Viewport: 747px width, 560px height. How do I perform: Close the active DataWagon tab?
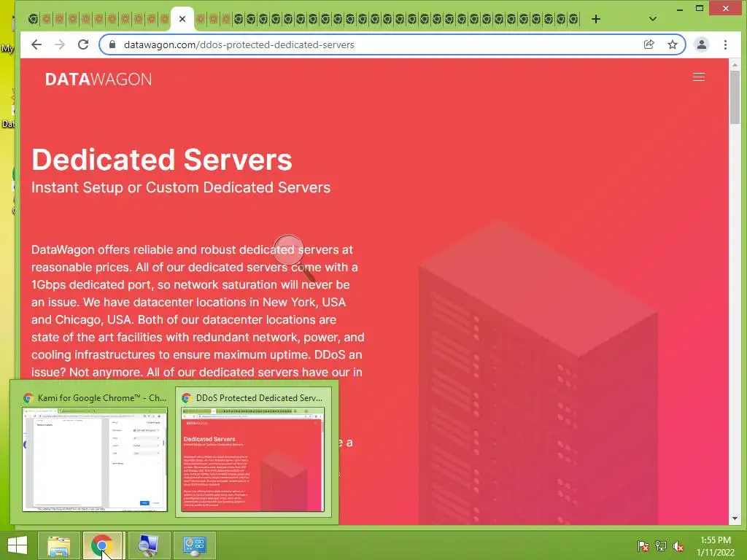click(x=182, y=19)
